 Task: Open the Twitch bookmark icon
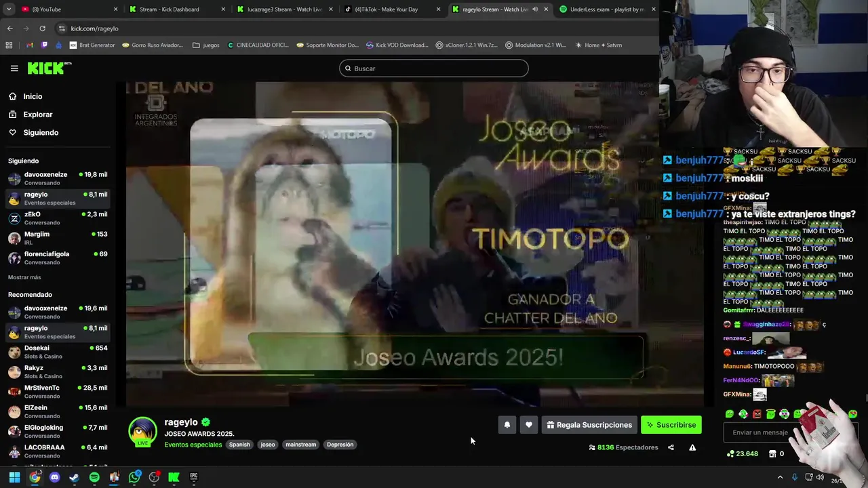tap(45, 45)
